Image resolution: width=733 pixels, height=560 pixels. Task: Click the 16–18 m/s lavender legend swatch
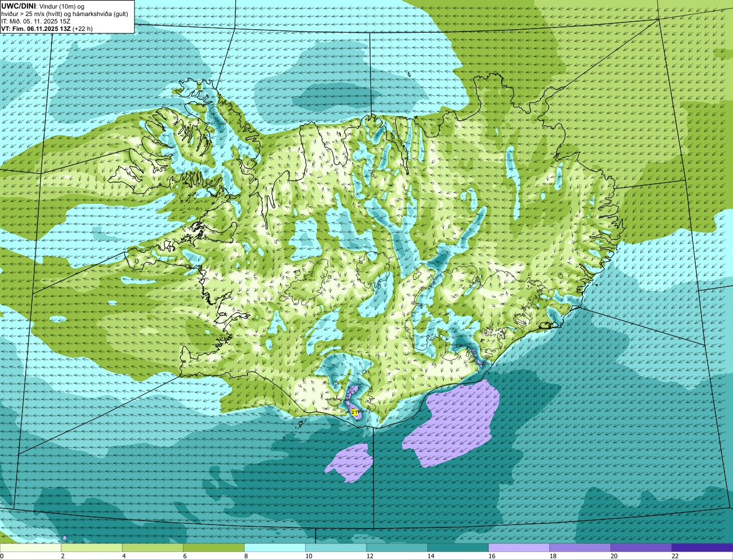pyautogui.click(x=519, y=547)
